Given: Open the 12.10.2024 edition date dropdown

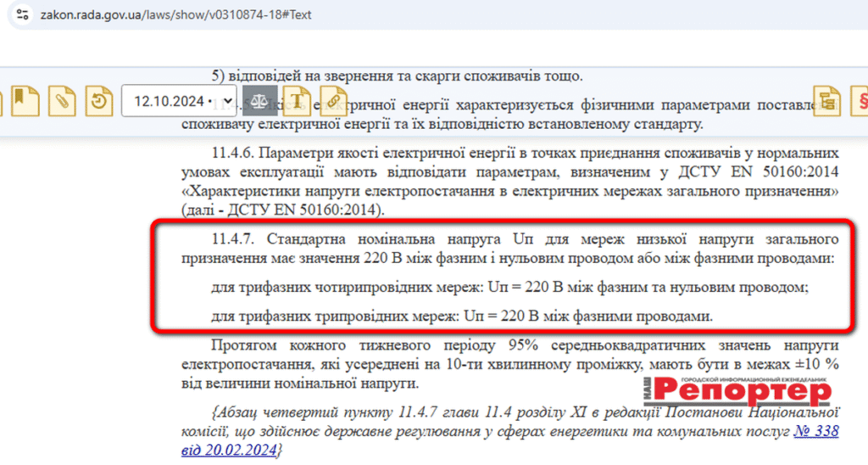Looking at the screenshot, I should point(179,101).
